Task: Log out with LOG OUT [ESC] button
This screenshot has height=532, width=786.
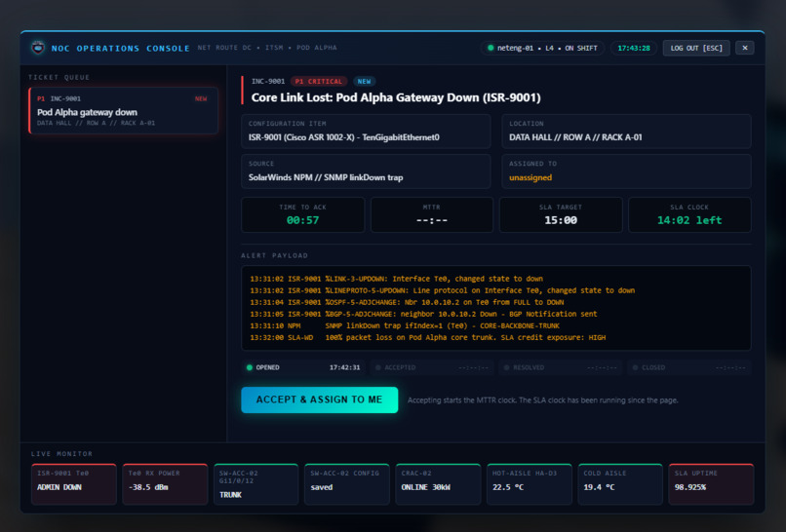Action: [696, 48]
